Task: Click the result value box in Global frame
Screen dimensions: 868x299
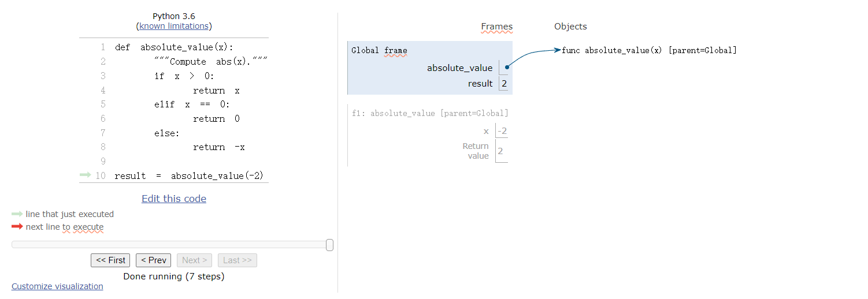Action: pos(504,84)
